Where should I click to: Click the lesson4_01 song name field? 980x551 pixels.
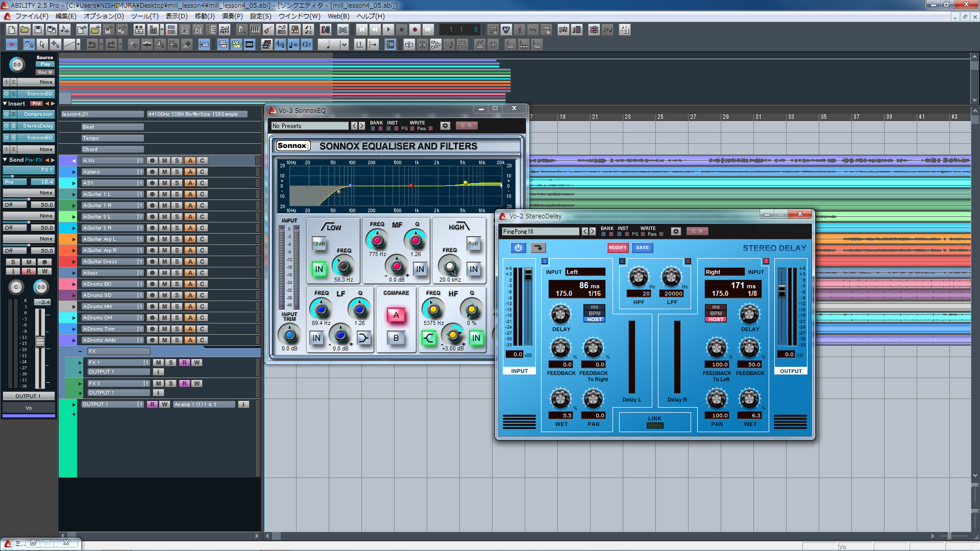[x=102, y=114]
